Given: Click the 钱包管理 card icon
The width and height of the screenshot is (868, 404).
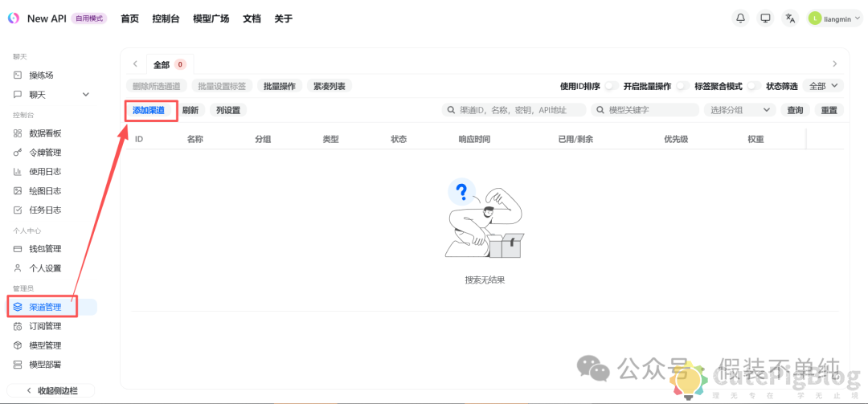Looking at the screenshot, I should (x=18, y=249).
